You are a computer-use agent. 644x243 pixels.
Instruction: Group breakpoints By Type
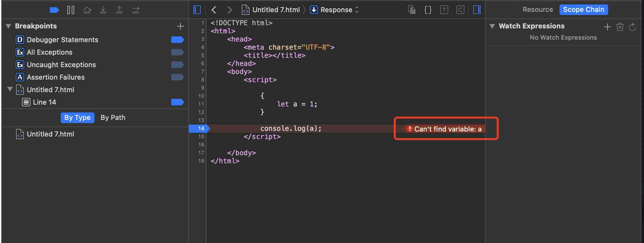[77, 117]
